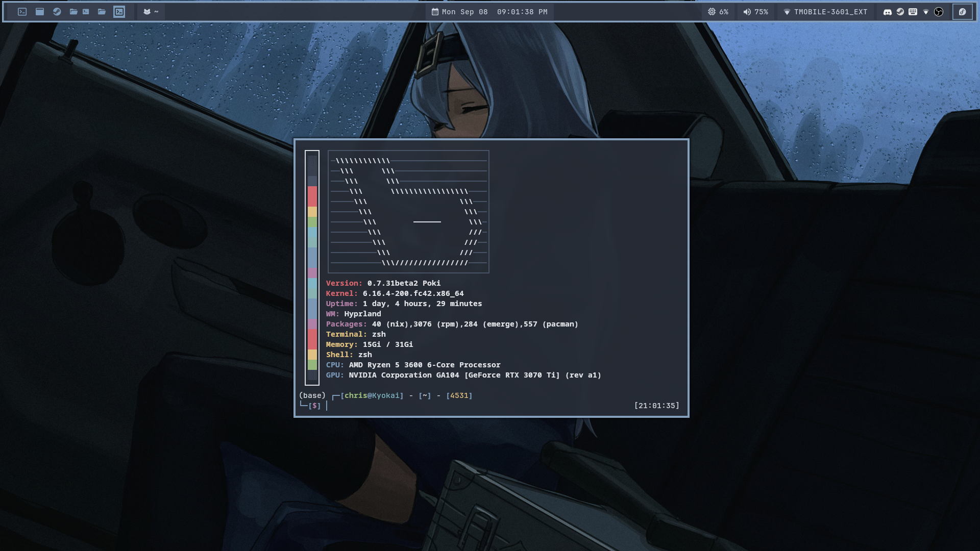The image size is (980, 551).
Task: Click the kitty window title in bar
Action: 151,12
